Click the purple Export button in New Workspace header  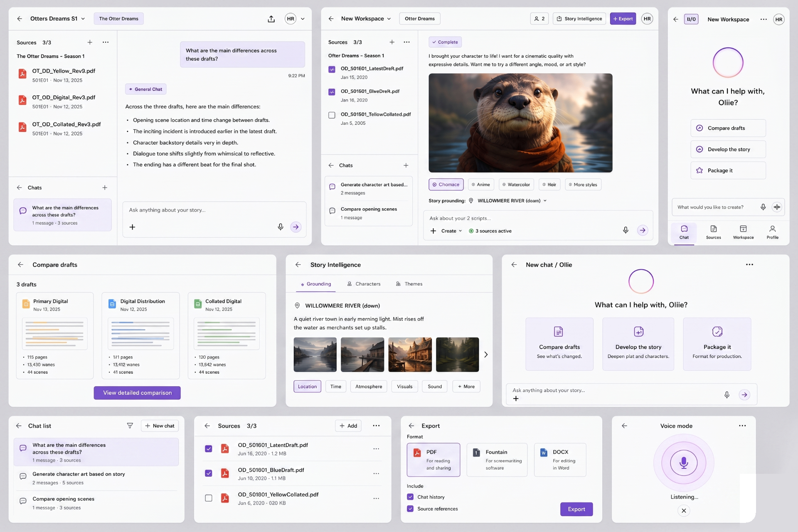pyautogui.click(x=623, y=19)
